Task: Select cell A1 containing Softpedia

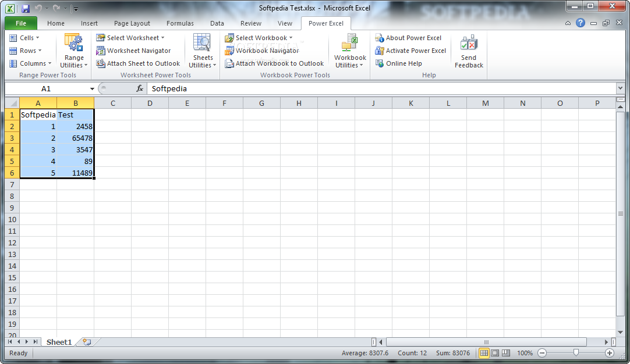Action: pyautogui.click(x=38, y=115)
